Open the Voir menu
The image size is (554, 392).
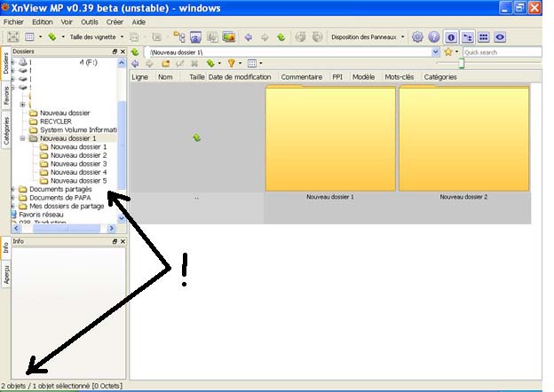click(67, 22)
